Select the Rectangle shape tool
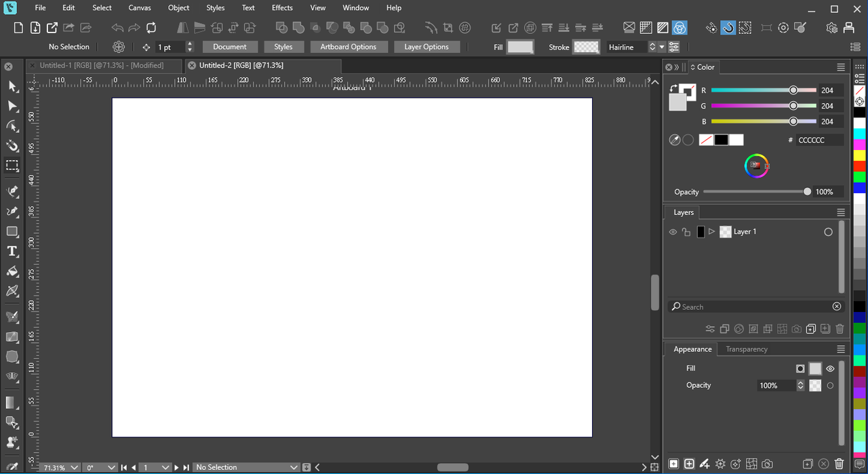Viewport: 868px width, 474px height. point(12,231)
